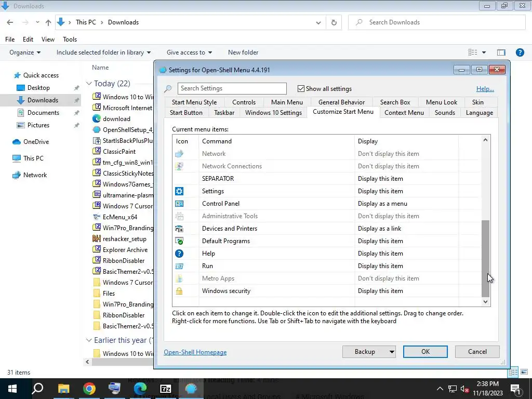Focus the Search Settings input field

(232, 88)
